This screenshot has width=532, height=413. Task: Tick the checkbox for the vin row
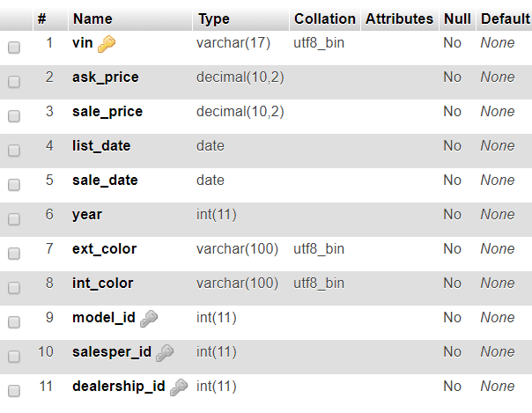tap(14, 48)
